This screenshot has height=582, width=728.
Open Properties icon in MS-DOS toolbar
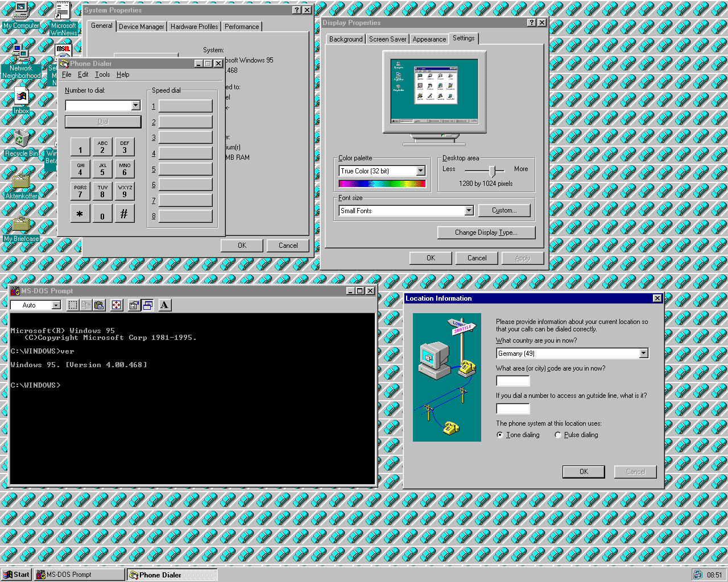134,305
